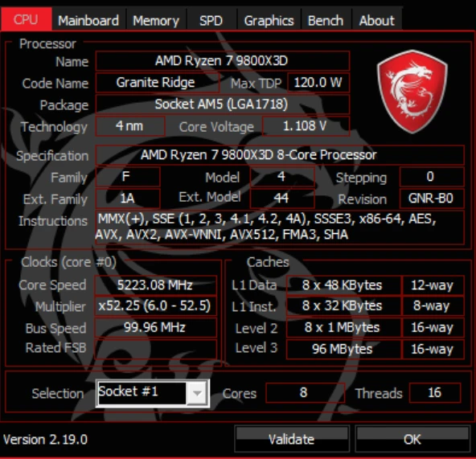Viewport: 476px width, 459px height.
Task: Click the Level 3 16-way associativity
Action: click(433, 349)
